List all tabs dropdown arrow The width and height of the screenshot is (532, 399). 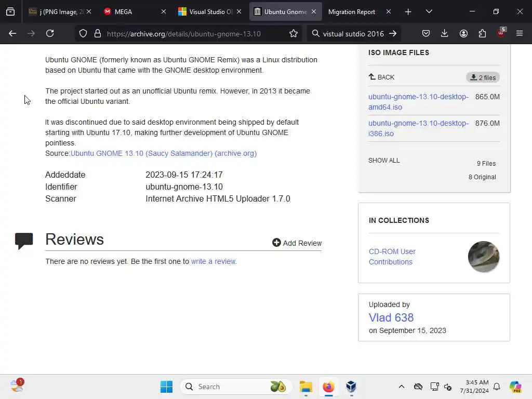coord(429,12)
